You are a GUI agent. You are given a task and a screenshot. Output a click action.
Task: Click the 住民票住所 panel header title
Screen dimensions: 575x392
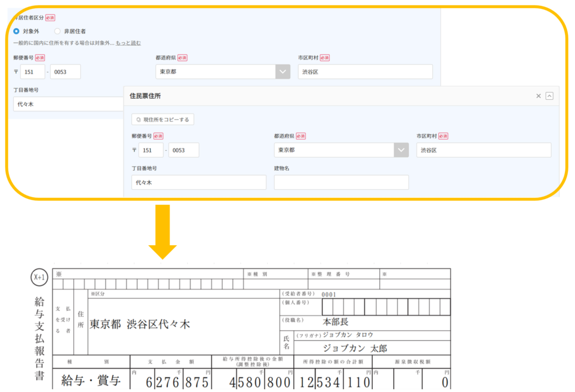(x=145, y=96)
